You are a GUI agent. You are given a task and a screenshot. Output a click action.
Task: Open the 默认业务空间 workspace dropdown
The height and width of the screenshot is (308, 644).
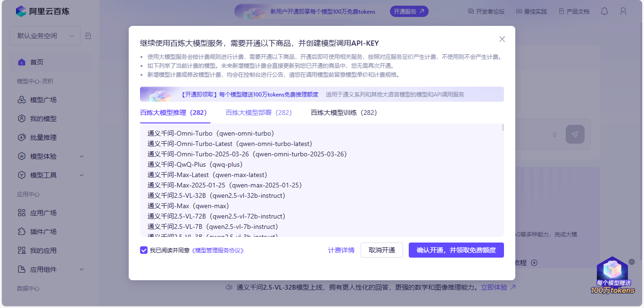pos(45,35)
